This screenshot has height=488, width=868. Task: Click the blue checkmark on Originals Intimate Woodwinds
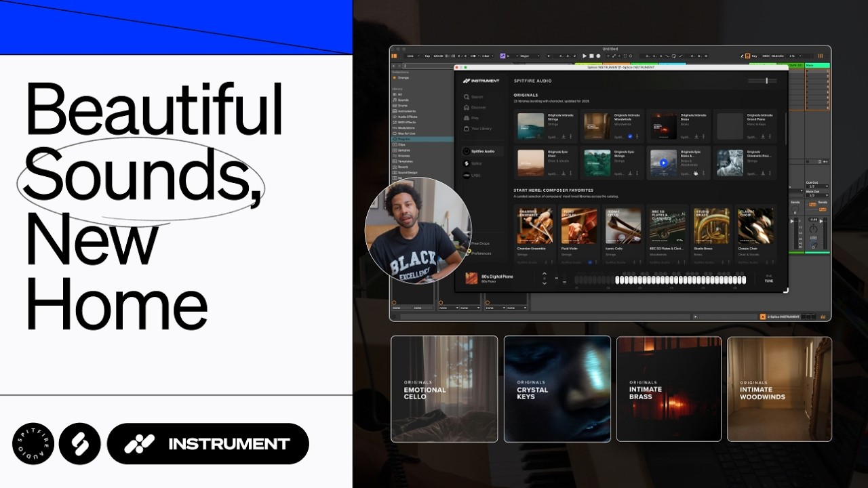click(x=630, y=136)
